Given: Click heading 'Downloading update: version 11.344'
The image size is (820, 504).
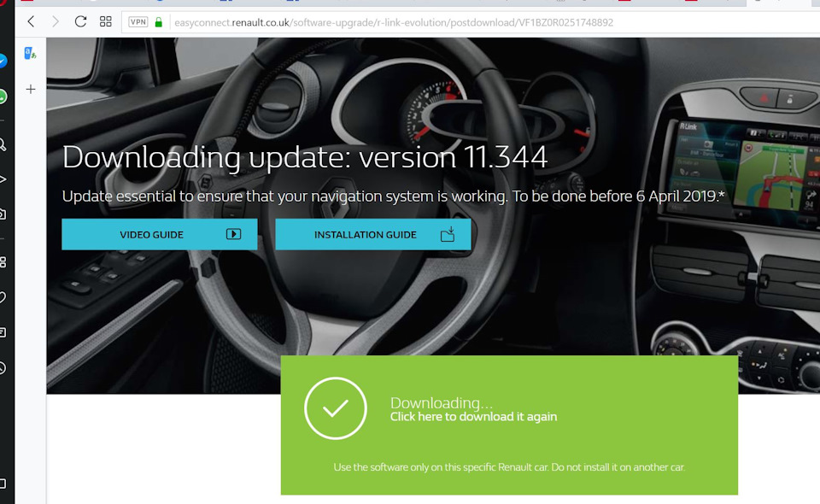Looking at the screenshot, I should click(x=305, y=157).
